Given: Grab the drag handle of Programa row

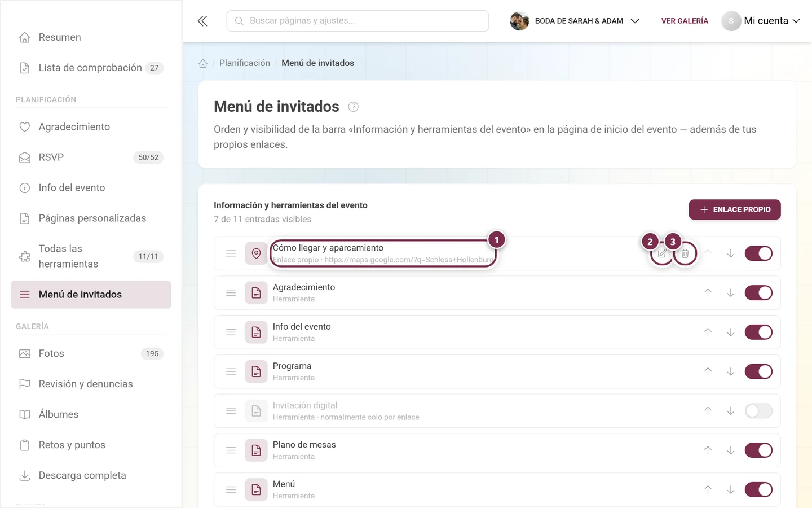Looking at the screenshot, I should (x=231, y=371).
